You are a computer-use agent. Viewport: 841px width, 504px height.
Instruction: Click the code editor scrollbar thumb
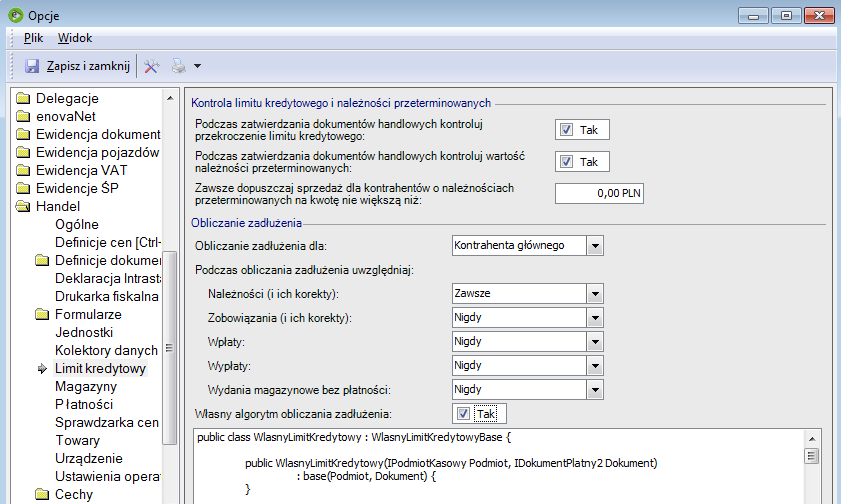[x=812, y=456]
